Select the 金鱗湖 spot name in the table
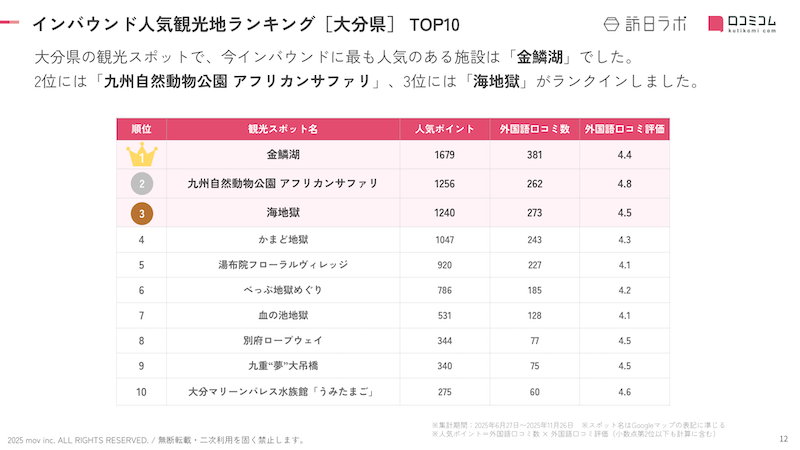 point(283,155)
